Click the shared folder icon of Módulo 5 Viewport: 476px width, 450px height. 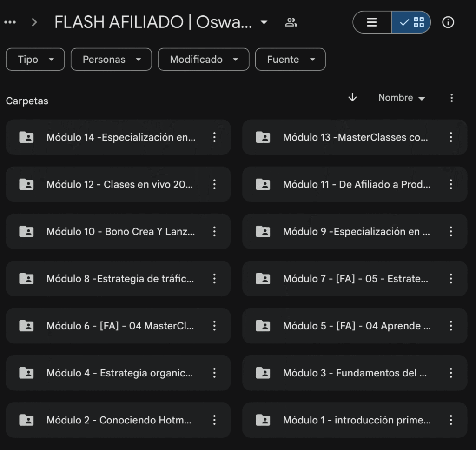[x=263, y=326]
